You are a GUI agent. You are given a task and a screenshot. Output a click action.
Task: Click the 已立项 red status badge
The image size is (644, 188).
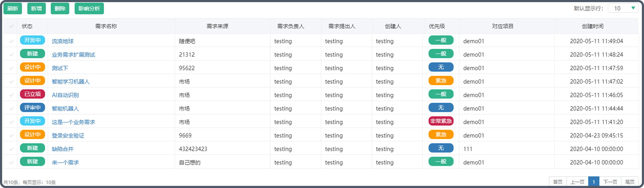click(x=33, y=94)
